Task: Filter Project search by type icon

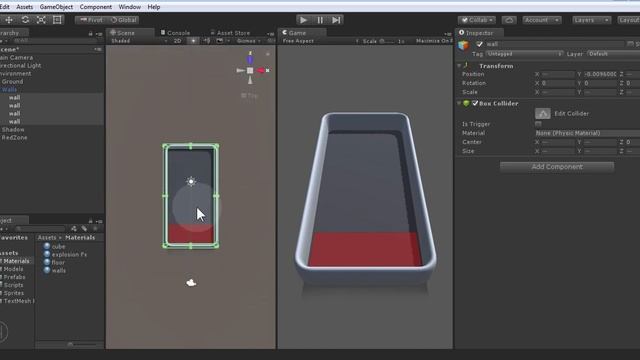Action: (x=74, y=229)
